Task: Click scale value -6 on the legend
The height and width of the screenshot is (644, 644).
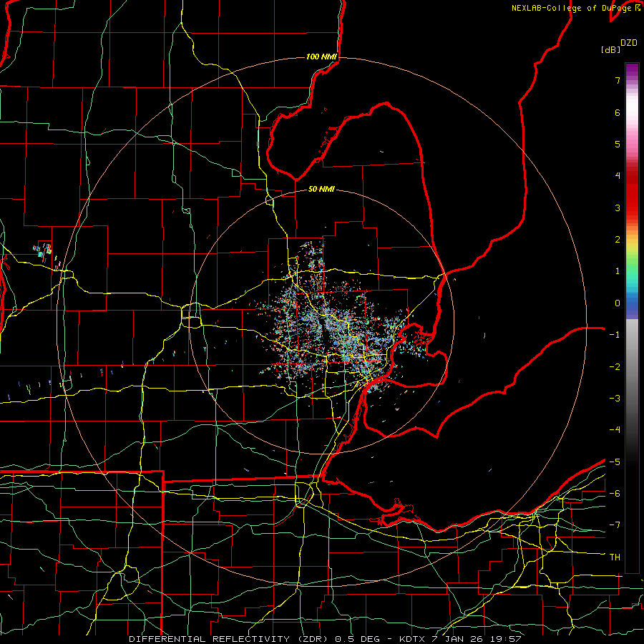Action: [615, 494]
